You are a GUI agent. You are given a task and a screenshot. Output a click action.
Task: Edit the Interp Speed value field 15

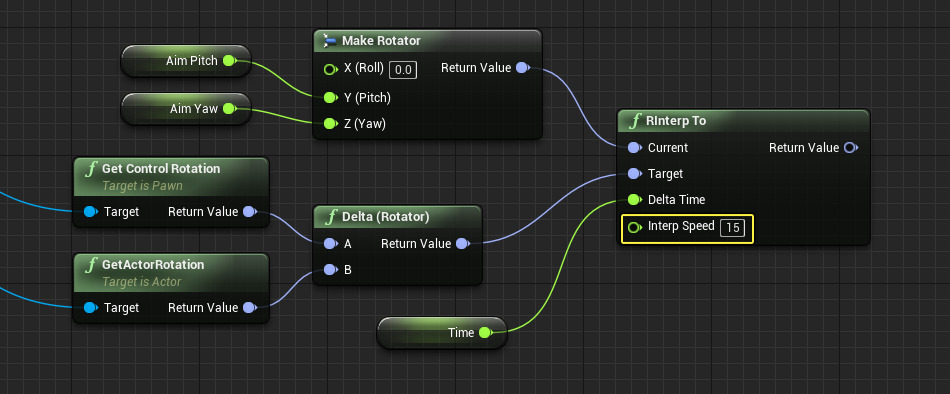click(x=732, y=228)
